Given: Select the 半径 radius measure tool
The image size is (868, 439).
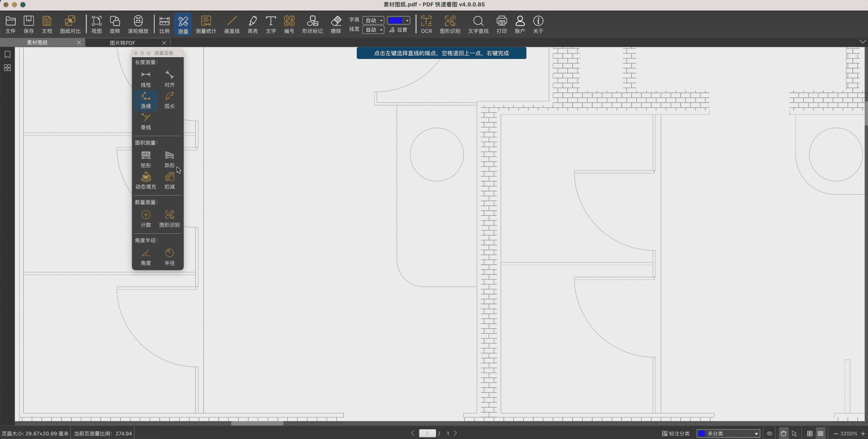Looking at the screenshot, I should click(x=169, y=257).
